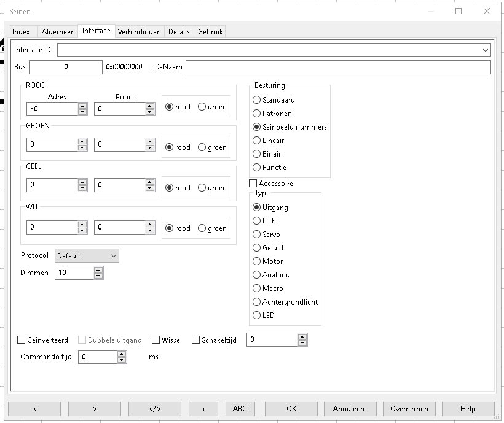Open the Interface ID dropdown

486,50
